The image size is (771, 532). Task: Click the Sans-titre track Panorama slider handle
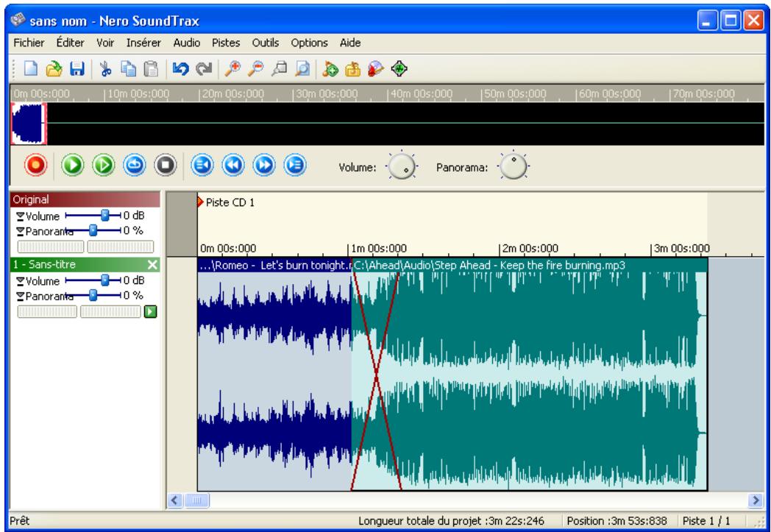pos(93,295)
